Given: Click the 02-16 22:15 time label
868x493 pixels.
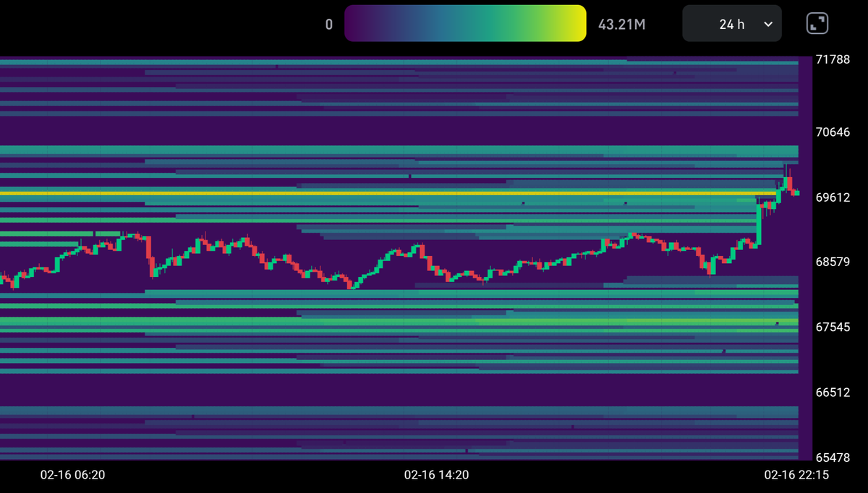Looking at the screenshot, I should [x=797, y=475].
